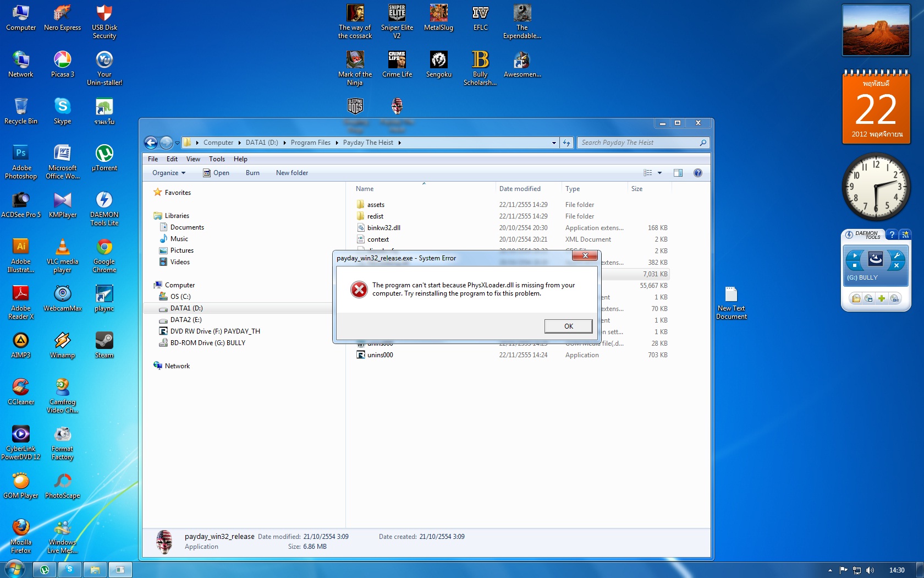Open the Recycle Bin desktop icon

(x=21, y=111)
